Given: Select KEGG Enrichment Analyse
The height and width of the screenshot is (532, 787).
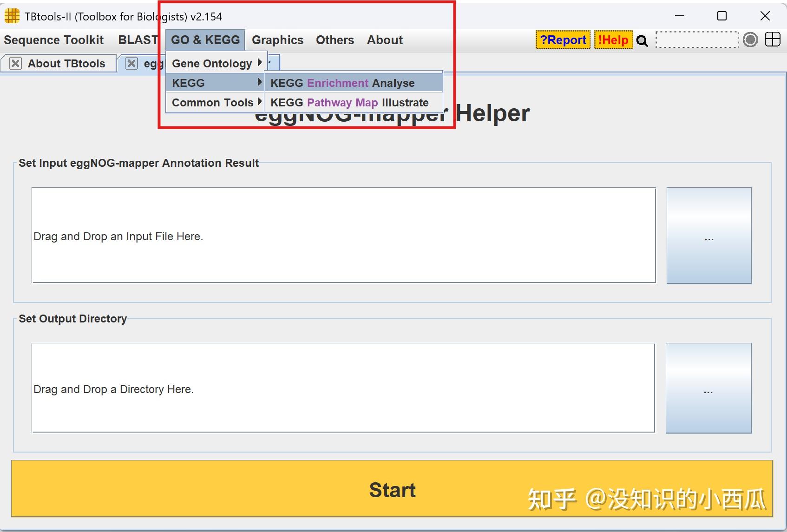Looking at the screenshot, I should point(342,83).
